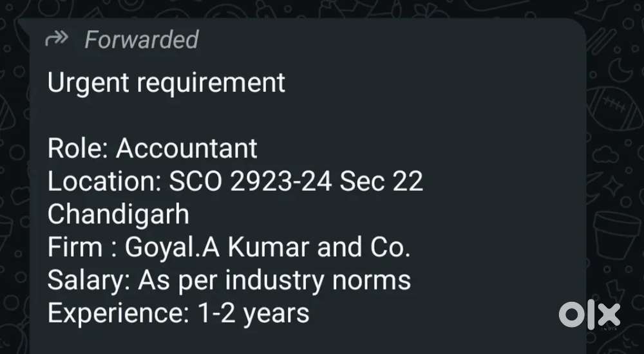Select the As per industry norms text
The image size is (644, 354).
click(x=274, y=281)
